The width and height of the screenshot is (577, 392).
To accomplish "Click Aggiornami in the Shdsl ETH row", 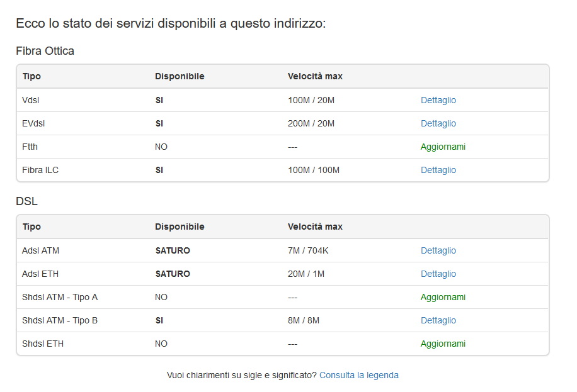I will click(x=443, y=344).
